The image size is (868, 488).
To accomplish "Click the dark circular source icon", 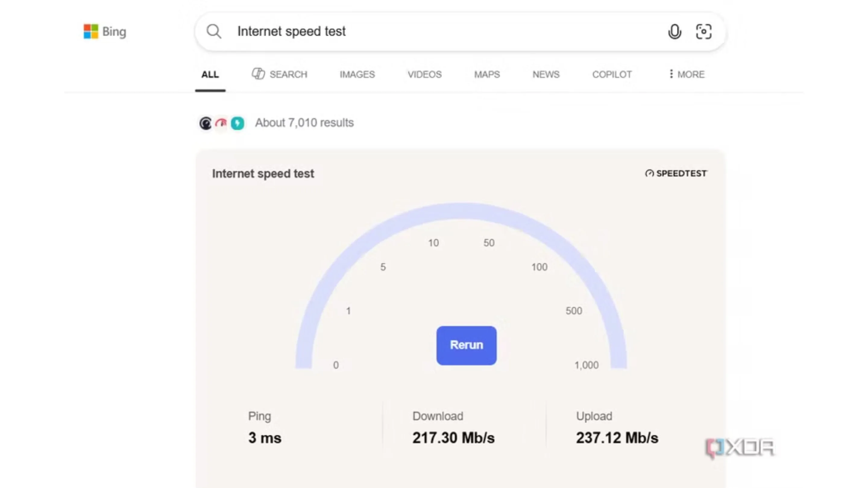I will pos(206,123).
